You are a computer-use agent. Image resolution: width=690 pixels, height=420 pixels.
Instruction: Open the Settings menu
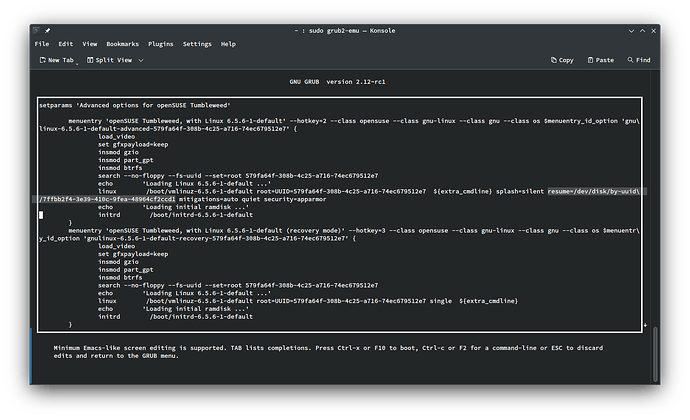(x=197, y=44)
